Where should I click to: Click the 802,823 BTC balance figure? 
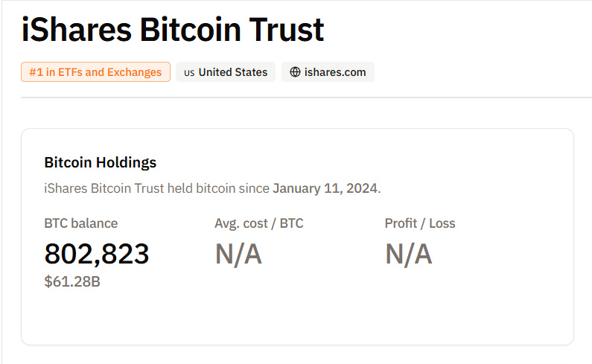coord(97,254)
